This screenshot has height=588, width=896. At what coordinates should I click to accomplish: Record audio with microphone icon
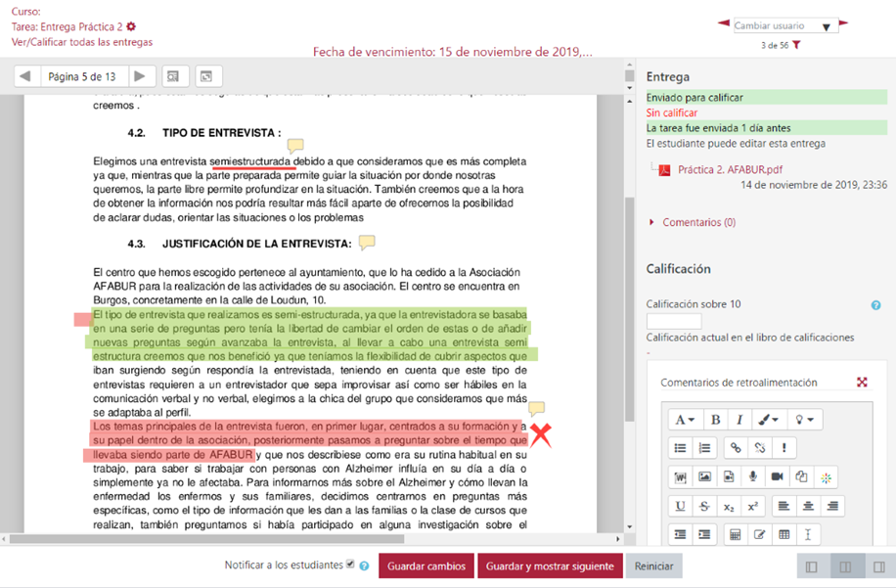752,477
